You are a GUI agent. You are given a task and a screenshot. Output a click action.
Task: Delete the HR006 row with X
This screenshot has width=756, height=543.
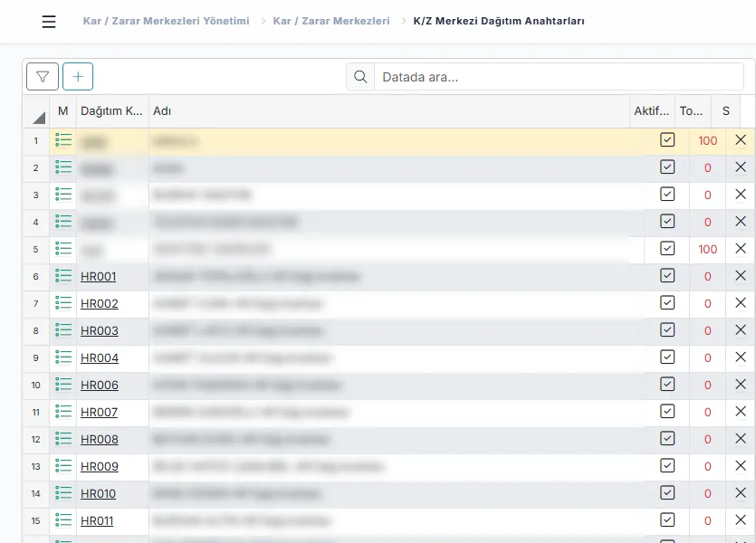(x=741, y=385)
